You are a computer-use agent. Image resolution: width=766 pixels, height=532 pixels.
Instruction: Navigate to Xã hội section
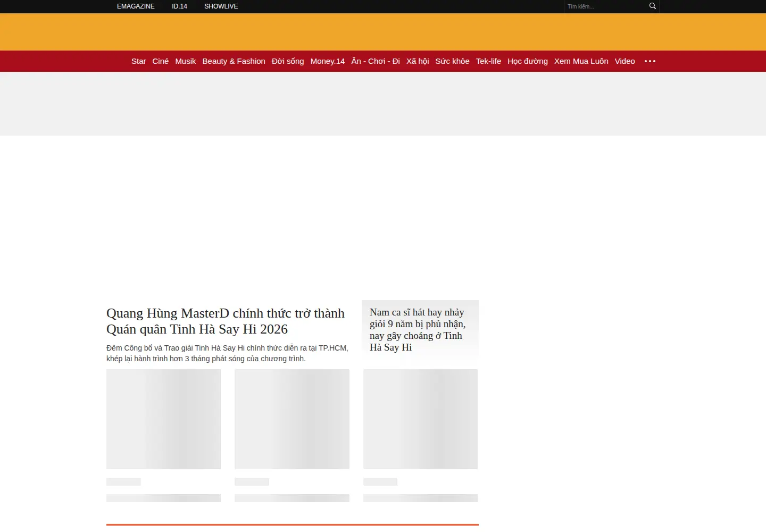coord(418,61)
